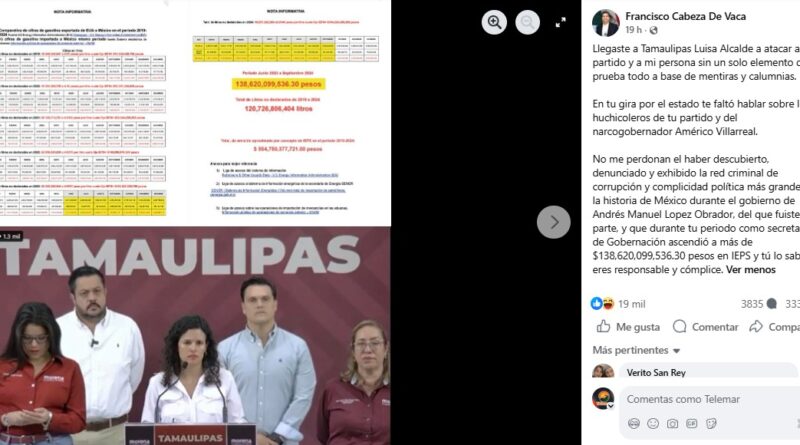The width and height of the screenshot is (800, 445).
Task: Insert an avatar sticker in comment
Action: click(634, 424)
